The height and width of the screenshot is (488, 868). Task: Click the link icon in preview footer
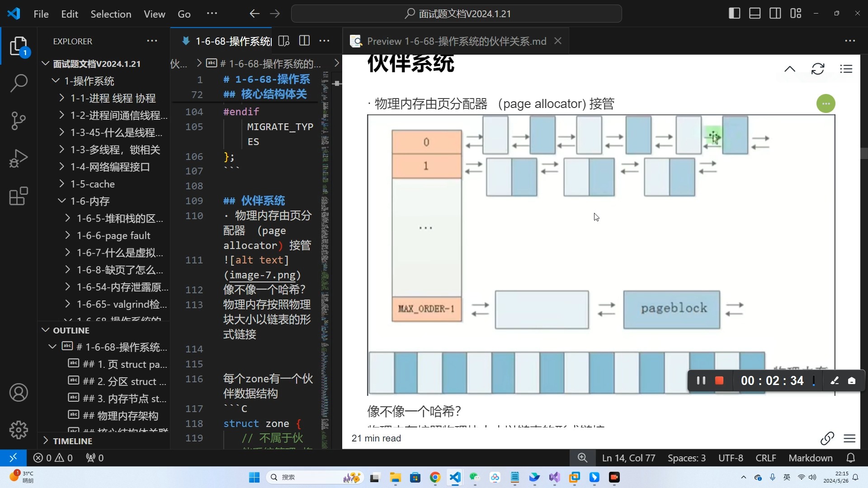(x=827, y=438)
